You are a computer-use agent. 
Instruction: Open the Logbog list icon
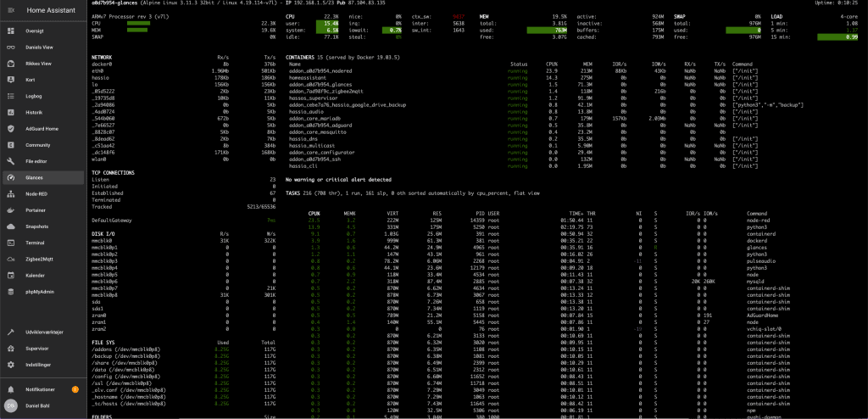[x=10, y=96]
